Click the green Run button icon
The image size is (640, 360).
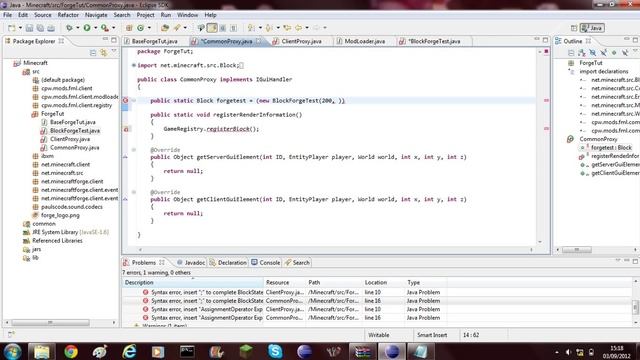(x=87, y=28)
